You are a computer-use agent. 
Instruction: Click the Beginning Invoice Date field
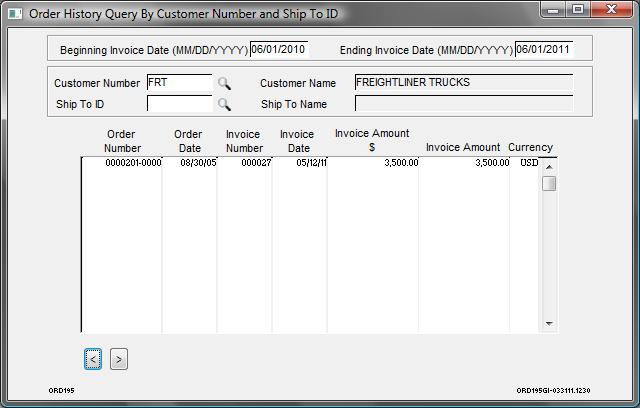279,49
